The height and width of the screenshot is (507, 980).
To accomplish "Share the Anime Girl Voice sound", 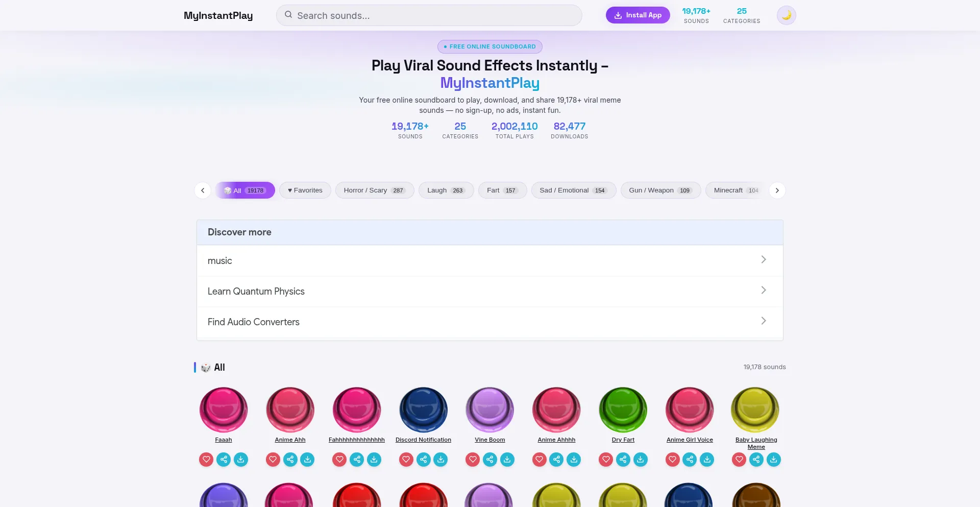I will tap(690, 460).
